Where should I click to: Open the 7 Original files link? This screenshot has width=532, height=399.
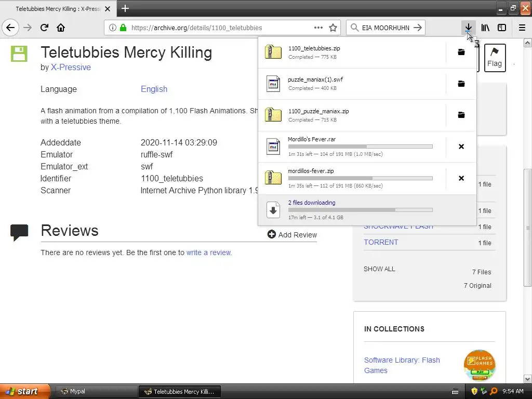pos(477,286)
